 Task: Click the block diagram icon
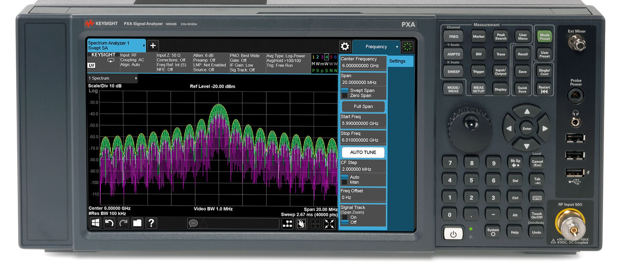287,224
